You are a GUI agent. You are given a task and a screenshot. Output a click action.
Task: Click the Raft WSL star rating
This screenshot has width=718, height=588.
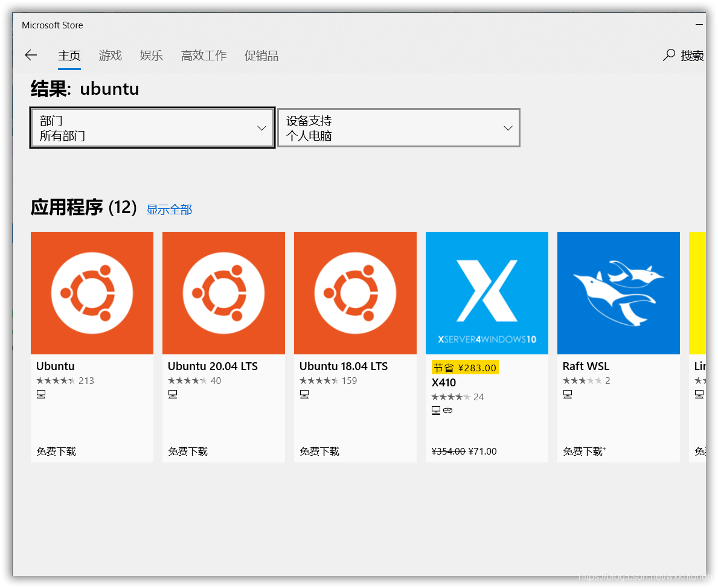583,380
